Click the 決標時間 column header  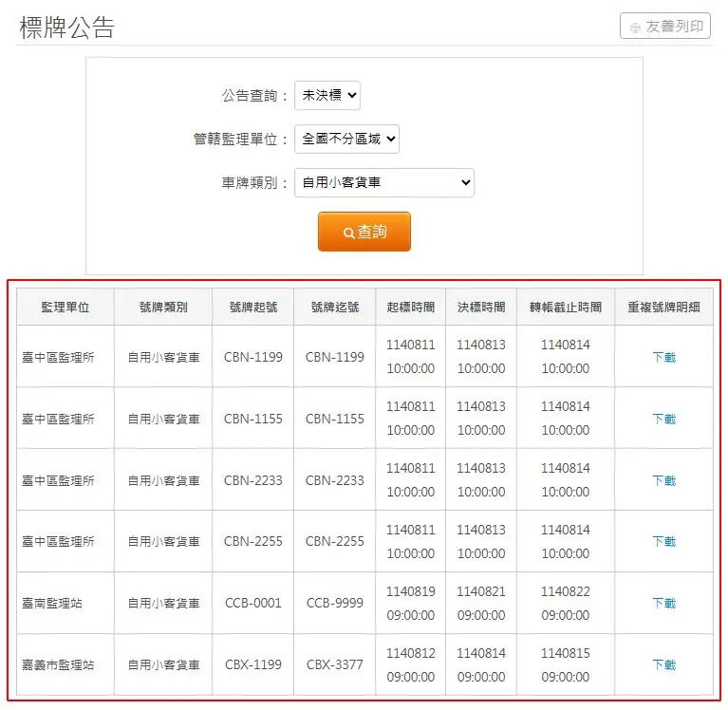[481, 308]
